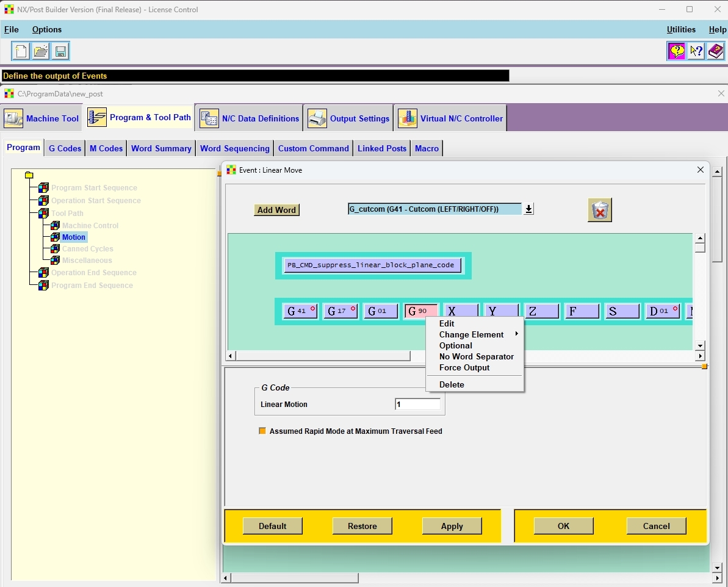The image size is (728, 587).
Task: Open the Utilities menu
Action: click(681, 29)
